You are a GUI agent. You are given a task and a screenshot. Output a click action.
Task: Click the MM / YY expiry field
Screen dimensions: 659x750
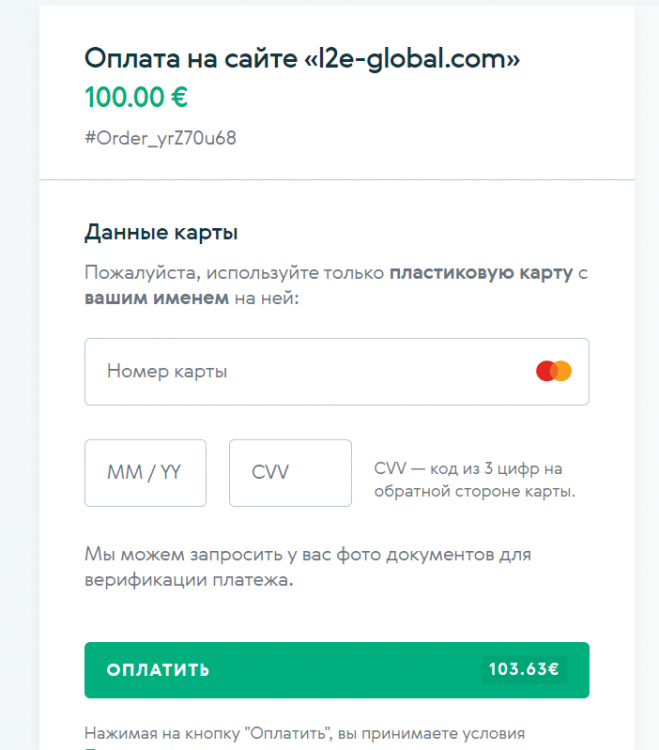(x=145, y=473)
